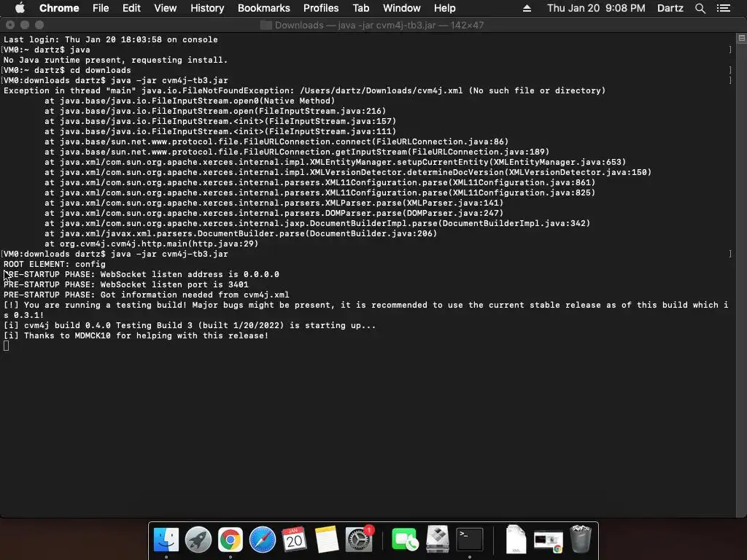Click 'FileInputStream.open0(Native Method)' stack line
Viewport: 747px width, 560px height.
coord(190,101)
